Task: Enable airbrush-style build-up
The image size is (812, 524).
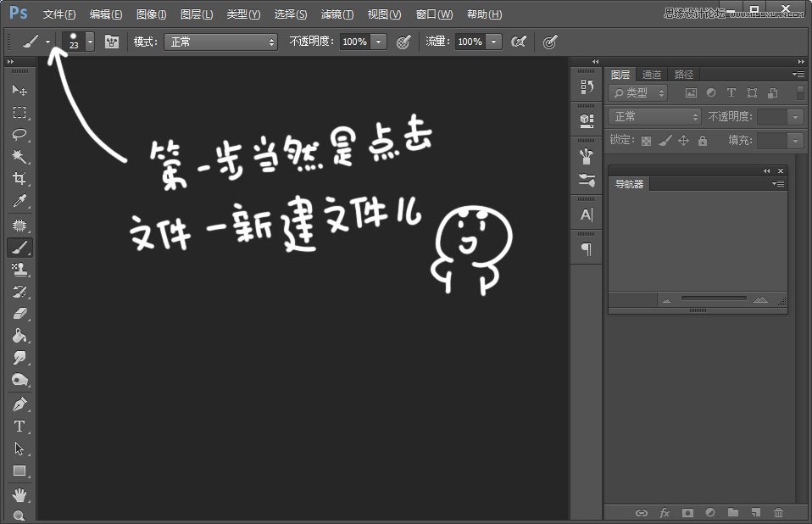Action: [519, 42]
